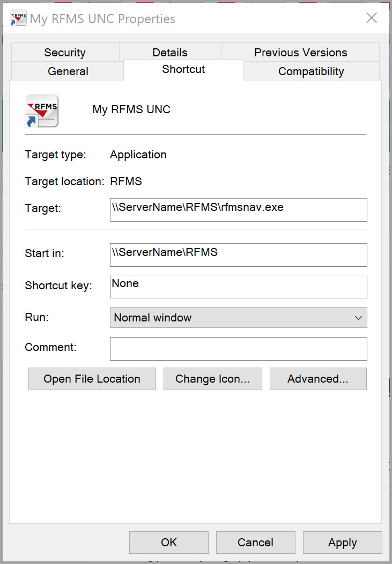Switch to the Security tab
Viewport: 392px width, 564px height.
coord(65,53)
